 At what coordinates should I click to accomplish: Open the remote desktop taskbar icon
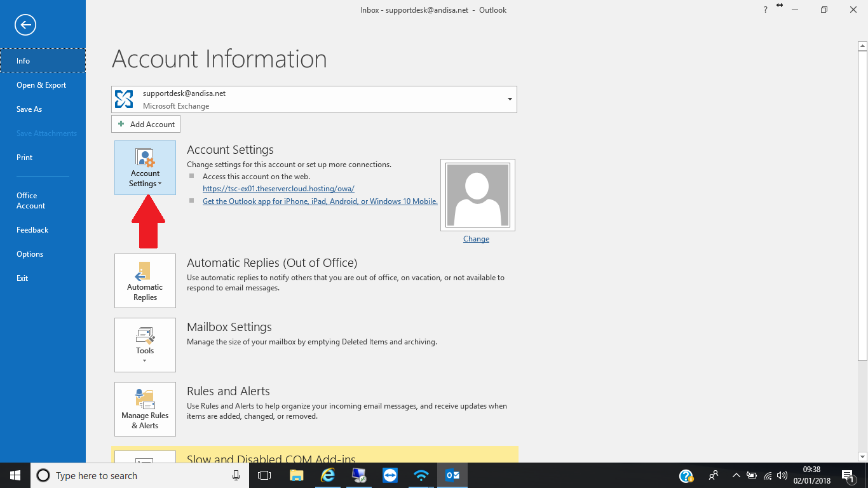click(358, 475)
